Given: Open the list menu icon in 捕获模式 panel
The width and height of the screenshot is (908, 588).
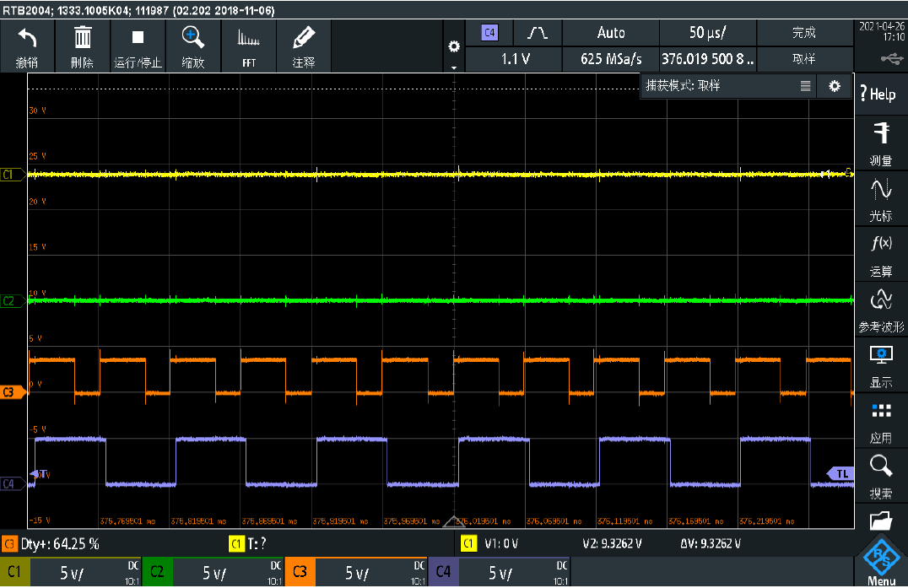Looking at the screenshot, I should click(806, 86).
